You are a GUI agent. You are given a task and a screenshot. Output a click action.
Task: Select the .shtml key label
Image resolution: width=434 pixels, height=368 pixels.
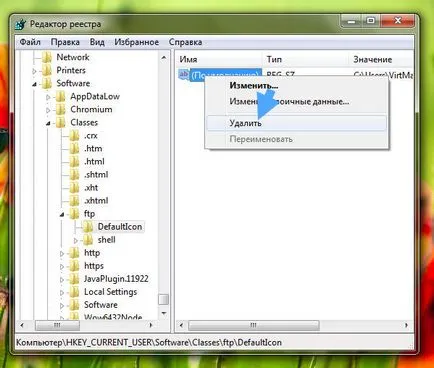tap(96, 175)
